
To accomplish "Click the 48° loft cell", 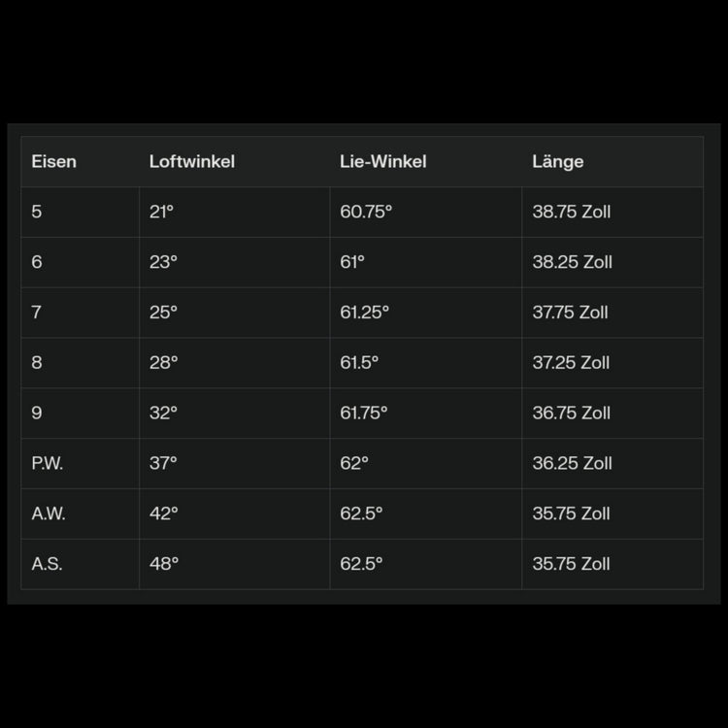I will tap(164, 565).
